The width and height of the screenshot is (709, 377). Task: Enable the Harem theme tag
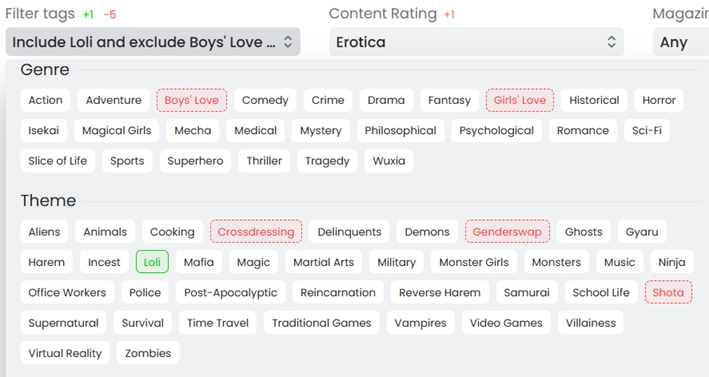click(x=47, y=262)
